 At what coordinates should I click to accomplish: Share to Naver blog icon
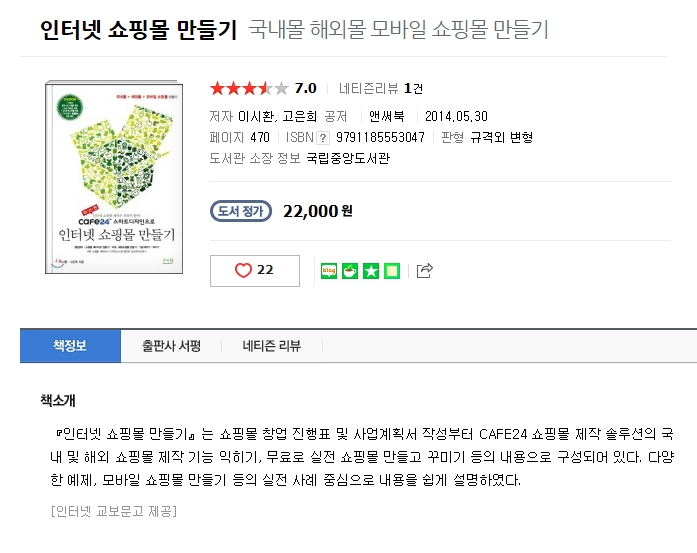pyautogui.click(x=329, y=270)
